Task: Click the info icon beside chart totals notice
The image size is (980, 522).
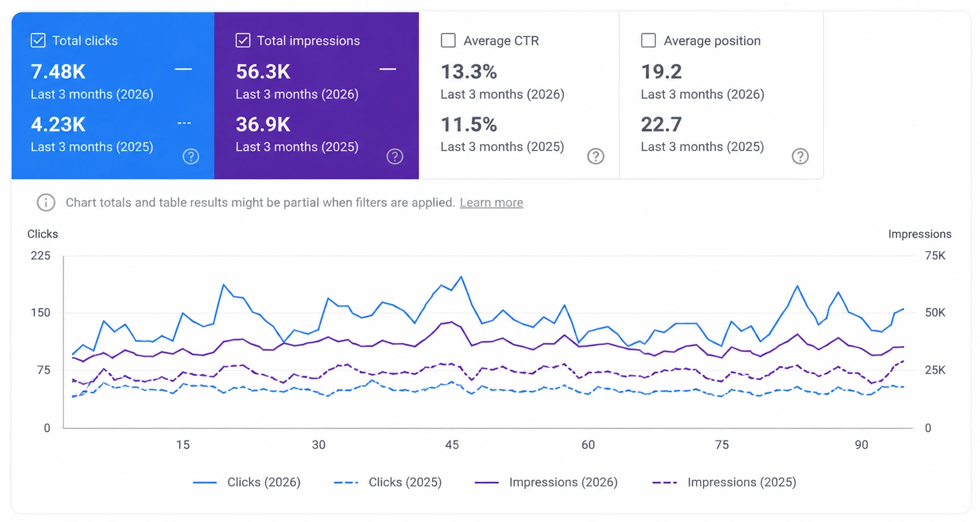Action: (46, 203)
